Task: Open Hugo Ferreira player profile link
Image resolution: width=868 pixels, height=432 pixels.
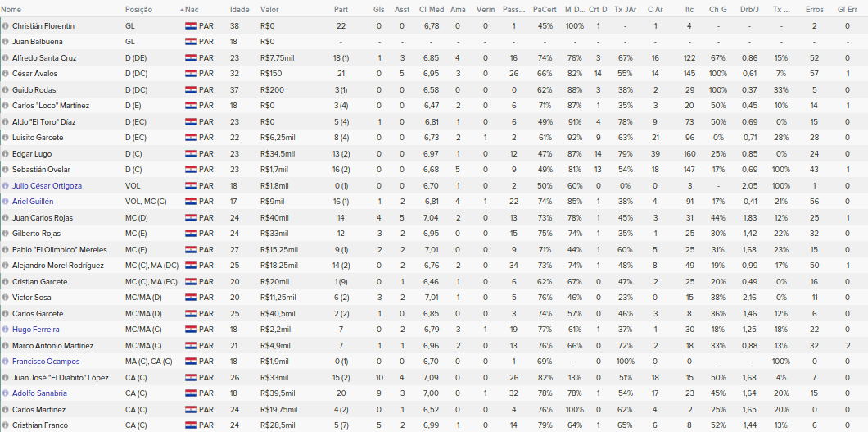Action: click(35, 330)
